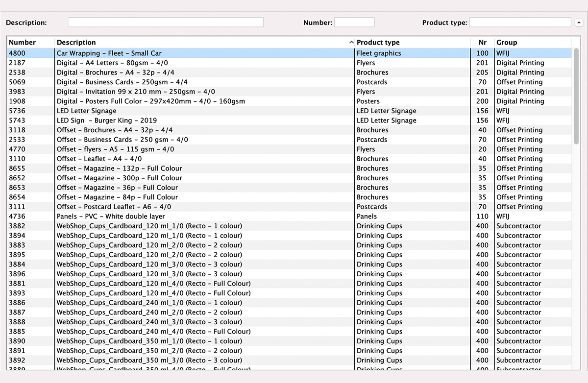Sort the list by Number column header

click(x=30, y=43)
